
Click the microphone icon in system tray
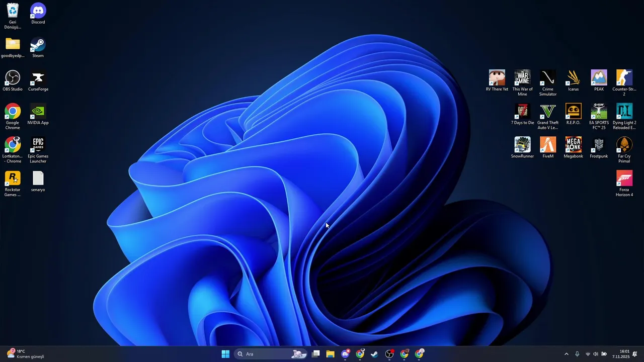pyautogui.click(x=577, y=354)
